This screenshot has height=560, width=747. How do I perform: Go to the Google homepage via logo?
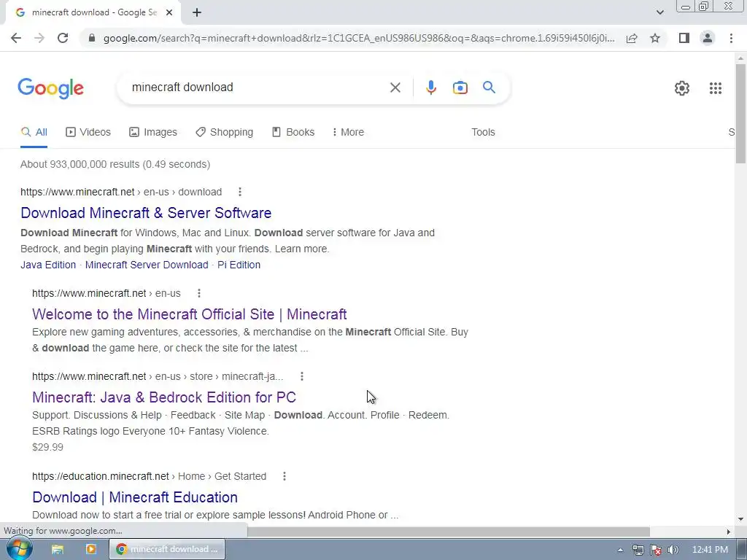point(50,88)
